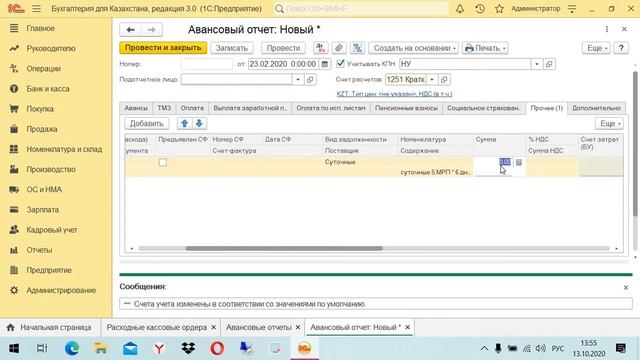Open the Банк и касса section

tap(48, 89)
